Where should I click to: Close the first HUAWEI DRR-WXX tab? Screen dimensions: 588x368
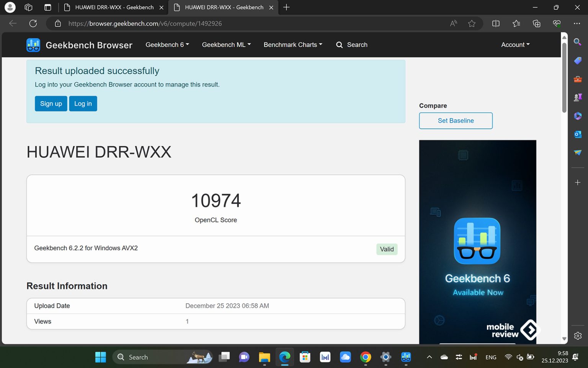[x=162, y=7]
